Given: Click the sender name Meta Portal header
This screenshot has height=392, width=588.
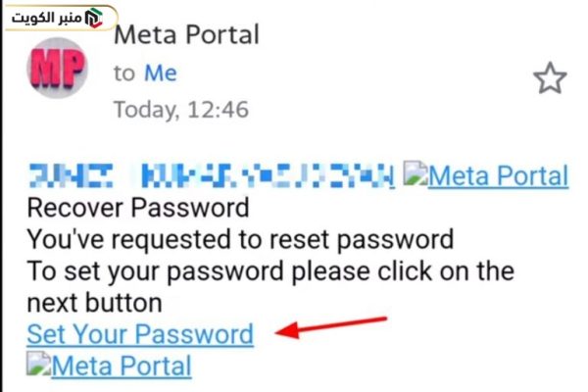Looking at the screenshot, I should (186, 34).
